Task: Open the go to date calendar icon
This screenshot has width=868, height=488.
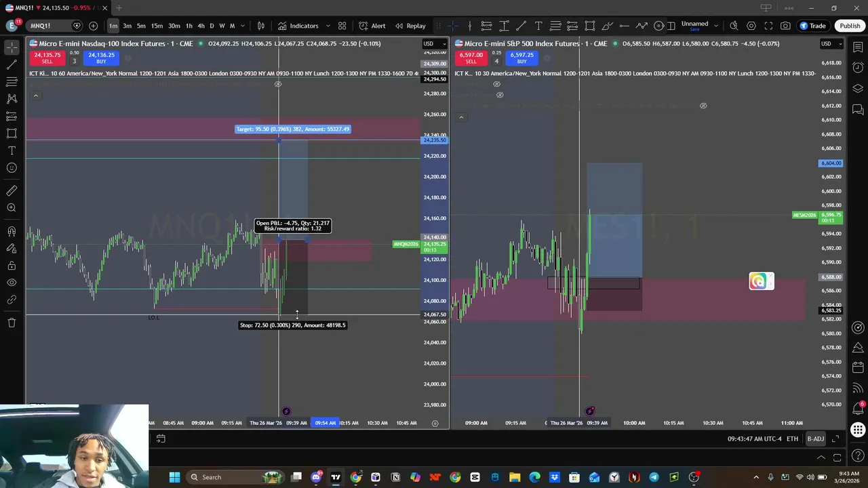Action: click(x=161, y=439)
